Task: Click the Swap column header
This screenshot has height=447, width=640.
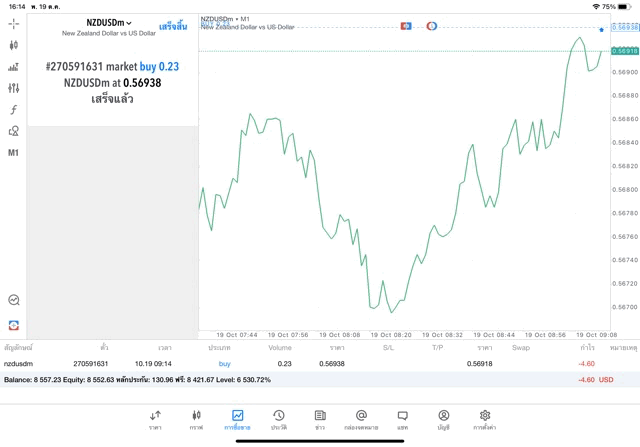Action: click(x=521, y=348)
